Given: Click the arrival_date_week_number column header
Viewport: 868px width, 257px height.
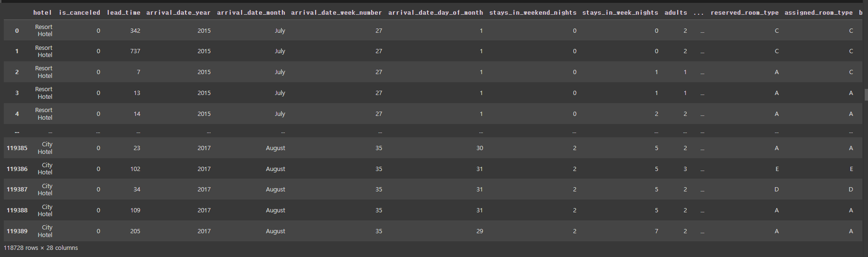Looking at the screenshot, I should [336, 13].
